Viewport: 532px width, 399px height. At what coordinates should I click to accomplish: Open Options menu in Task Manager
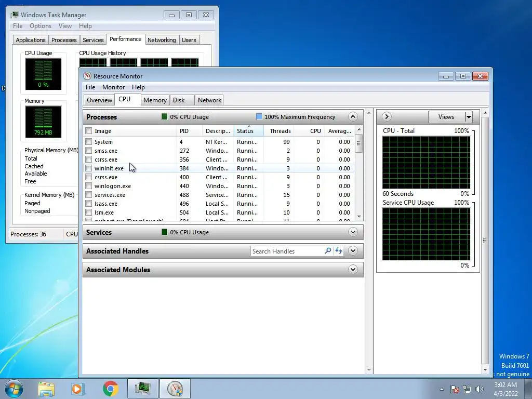41,26
